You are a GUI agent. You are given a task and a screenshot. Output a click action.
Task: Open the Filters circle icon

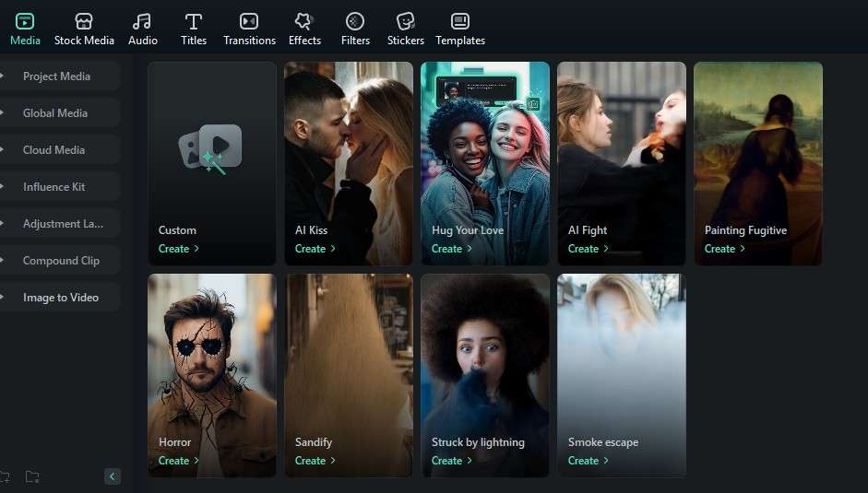(x=355, y=21)
